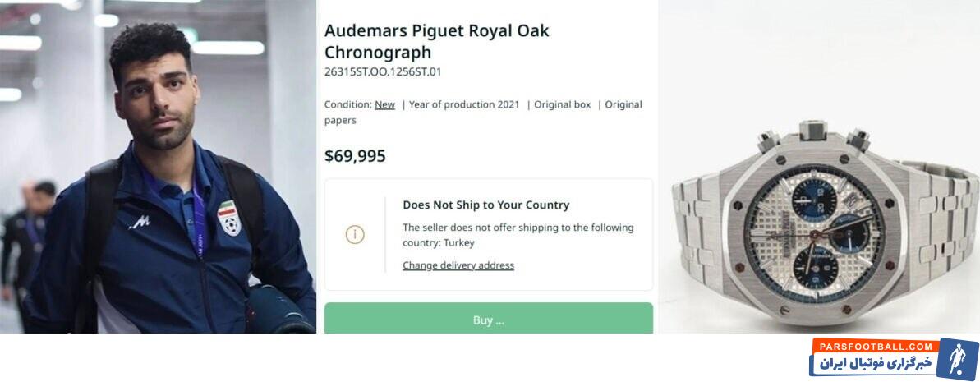Image resolution: width=980 pixels, height=382 pixels.
Task: Click the 'Original box' detail
Action: tap(562, 104)
